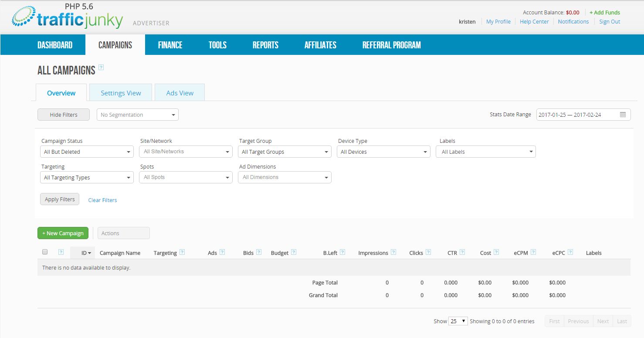Click the Add Funds link
644x338 pixels.
[604, 13]
